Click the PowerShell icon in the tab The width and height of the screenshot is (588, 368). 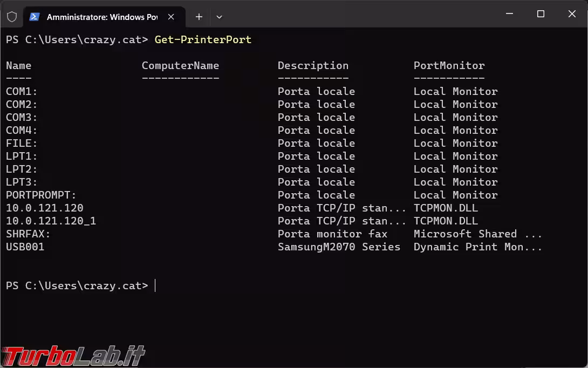tap(34, 17)
